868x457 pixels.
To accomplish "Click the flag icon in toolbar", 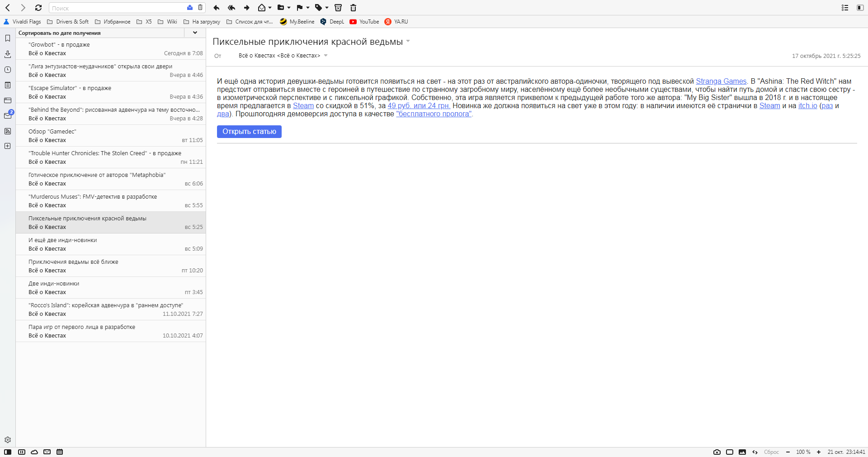I will click(300, 8).
